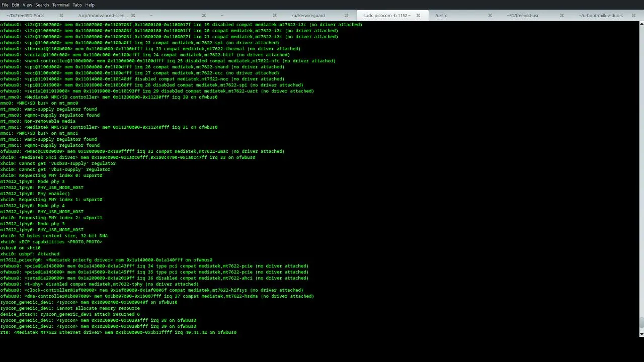The width and height of the screenshot is (644, 362).
Task: Click the line 'mt_mmc0: Non-removable media'
Action: (38, 121)
